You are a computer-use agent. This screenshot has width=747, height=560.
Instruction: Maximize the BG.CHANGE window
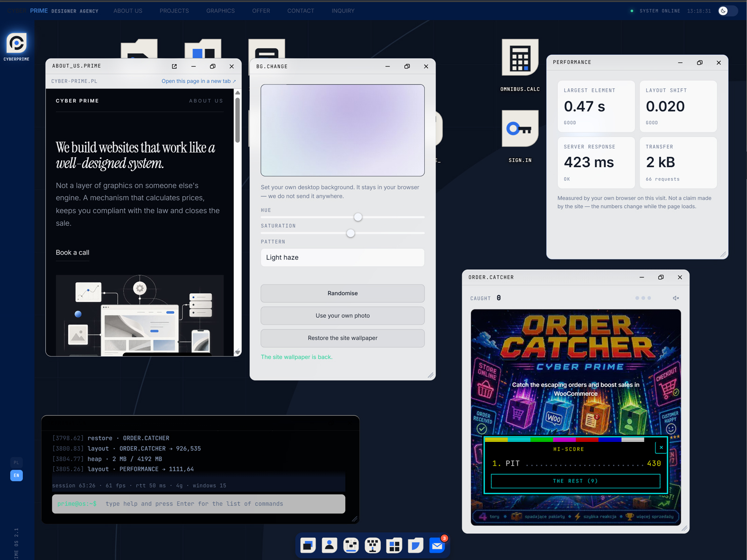pos(407,66)
